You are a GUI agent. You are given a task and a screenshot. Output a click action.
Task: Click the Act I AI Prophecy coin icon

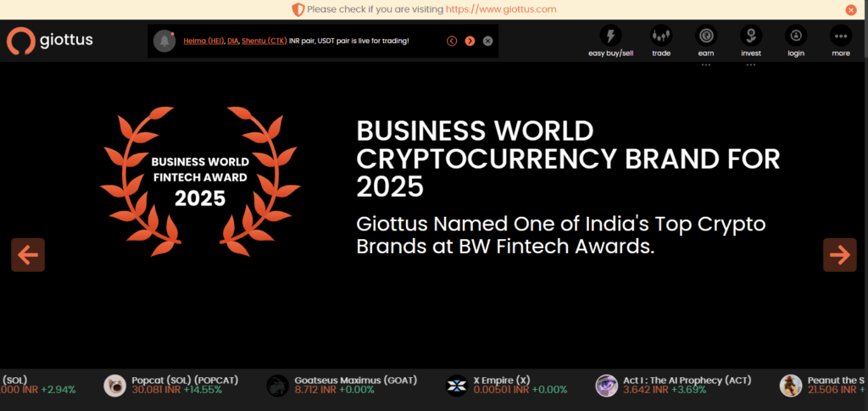click(606, 386)
